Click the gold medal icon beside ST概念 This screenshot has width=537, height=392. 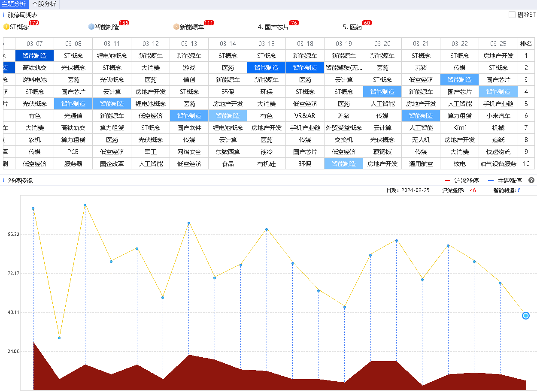coord(6,27)
